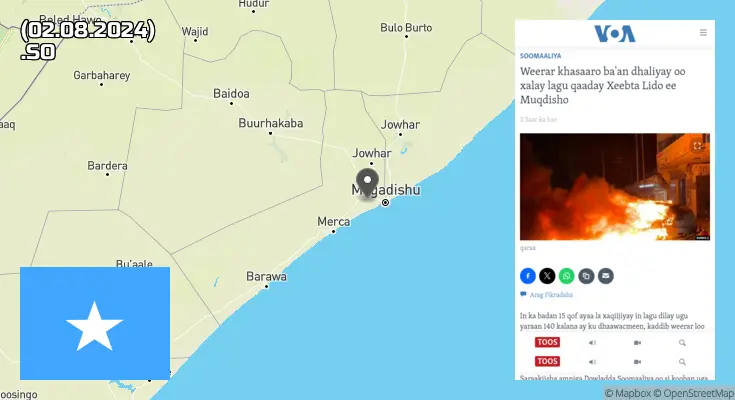
Task: Click the lower TOOS live button
Action: coord(547,361)
